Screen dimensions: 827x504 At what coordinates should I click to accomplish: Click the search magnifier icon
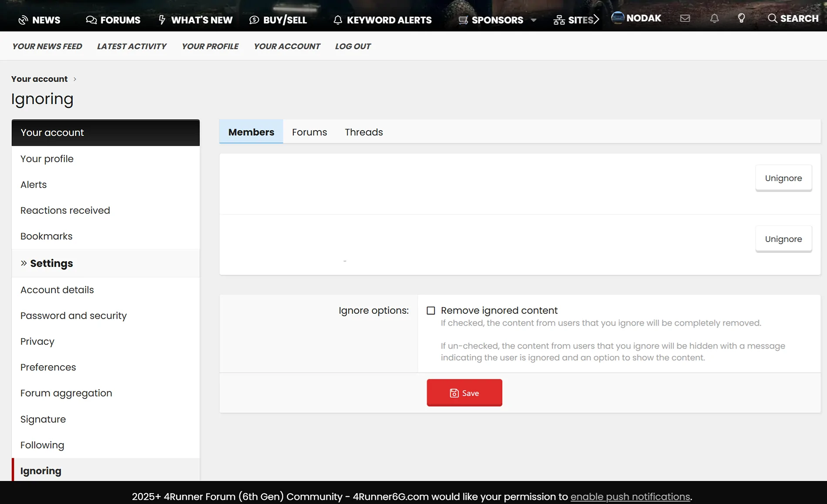coord(772,18)
